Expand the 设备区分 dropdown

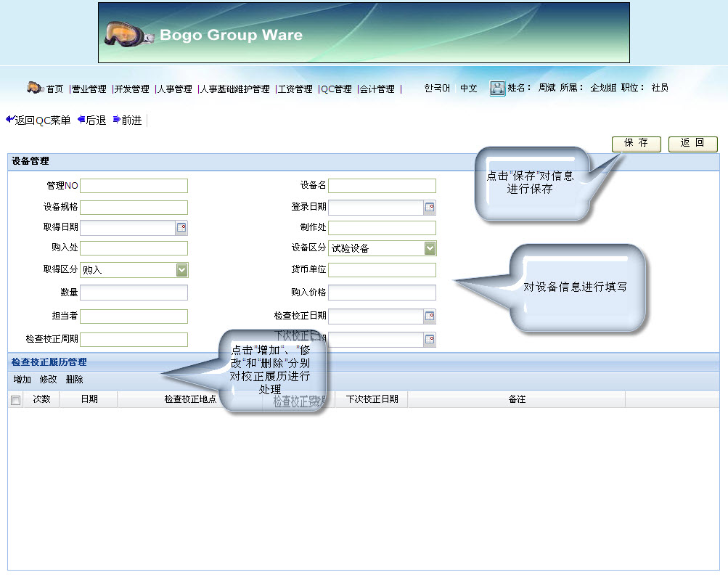(x=430, y=248)
